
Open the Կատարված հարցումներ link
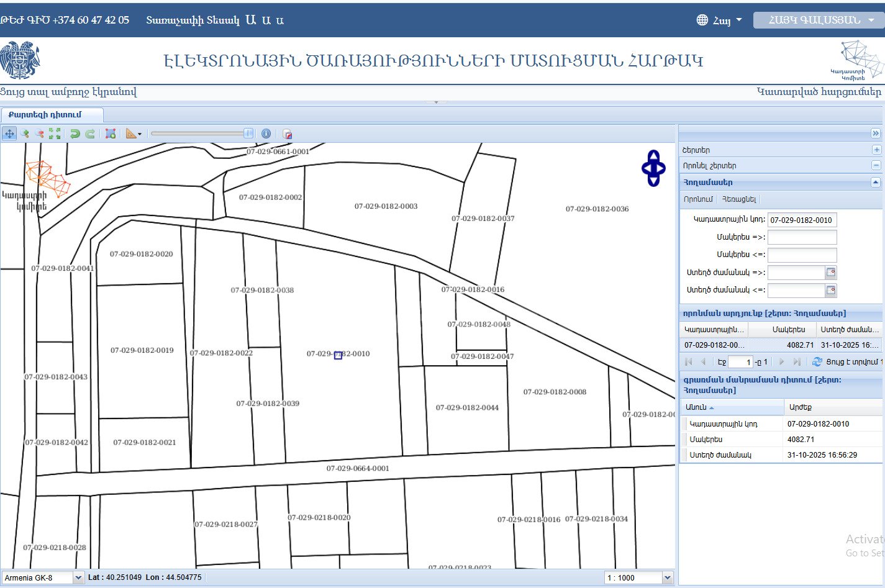pos(819,92)
